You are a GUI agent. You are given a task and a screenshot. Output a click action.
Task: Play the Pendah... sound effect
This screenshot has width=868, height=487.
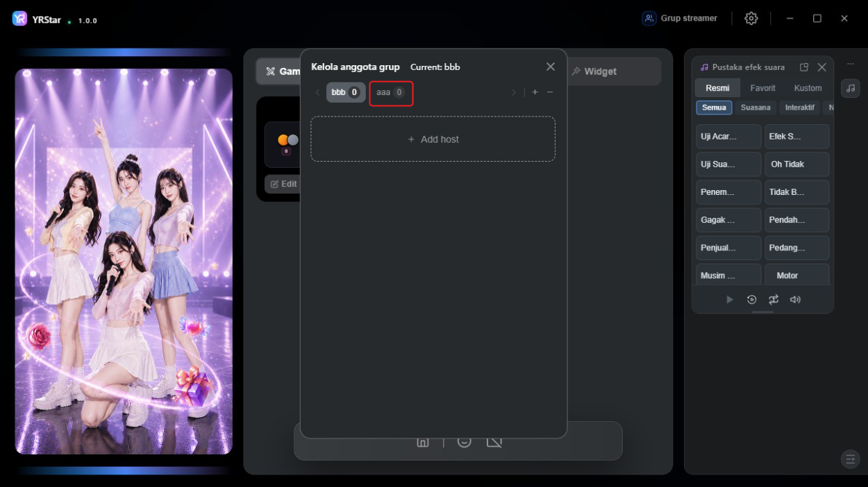pyautogui.click(x=797, y=220)
